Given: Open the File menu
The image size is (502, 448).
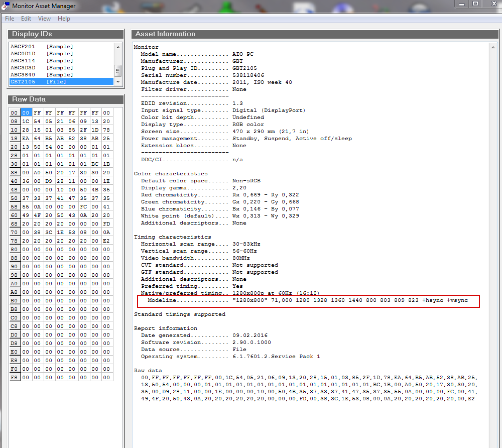Looking at the screenshot, I should coord(10,19).
